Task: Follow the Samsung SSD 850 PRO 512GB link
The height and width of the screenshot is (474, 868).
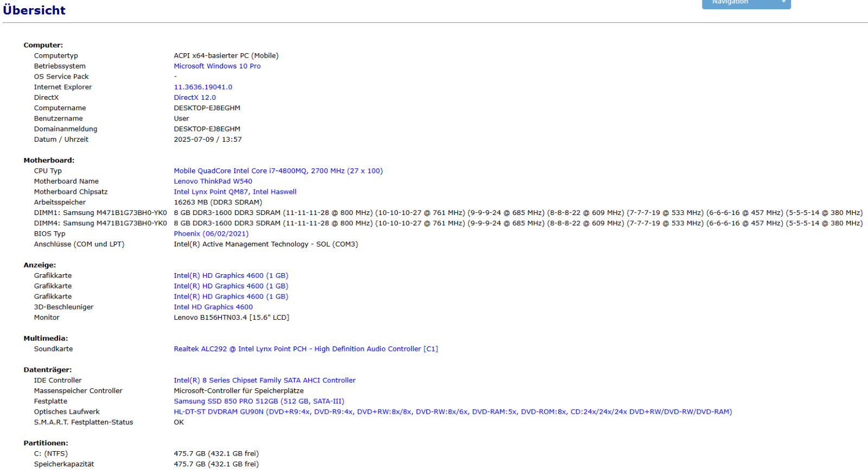Action: tap(259, 401)
